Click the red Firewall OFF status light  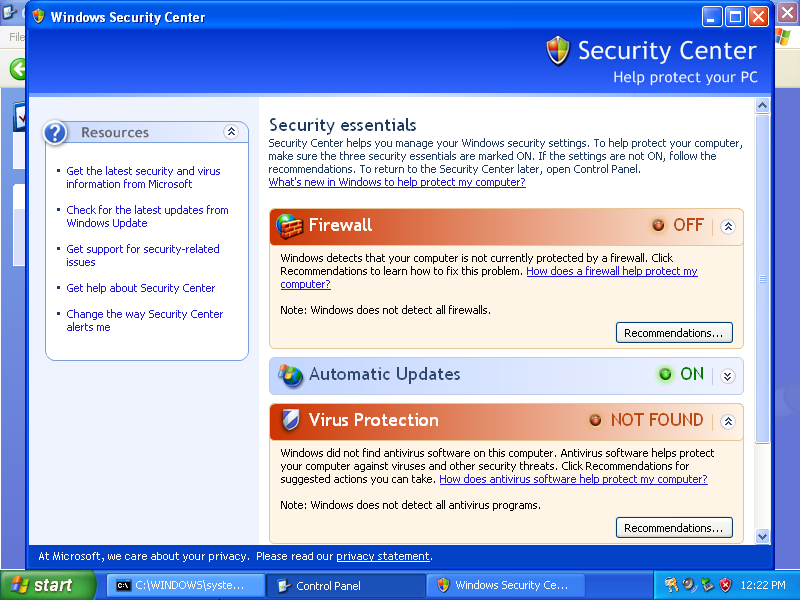point(658,225)
